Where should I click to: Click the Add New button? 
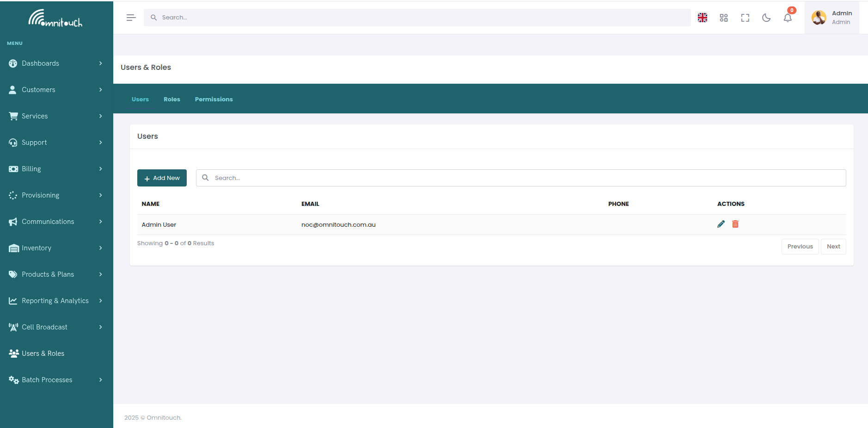point(162,178)
